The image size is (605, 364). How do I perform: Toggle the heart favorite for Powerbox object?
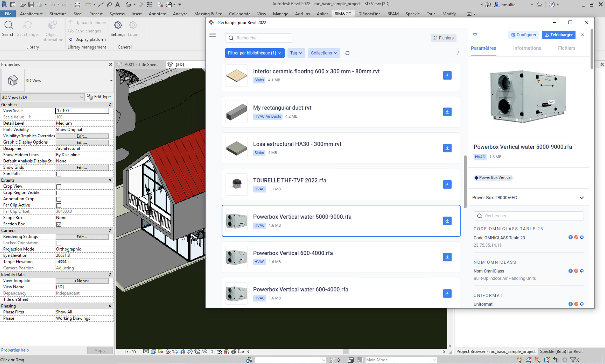pos(475,35)
